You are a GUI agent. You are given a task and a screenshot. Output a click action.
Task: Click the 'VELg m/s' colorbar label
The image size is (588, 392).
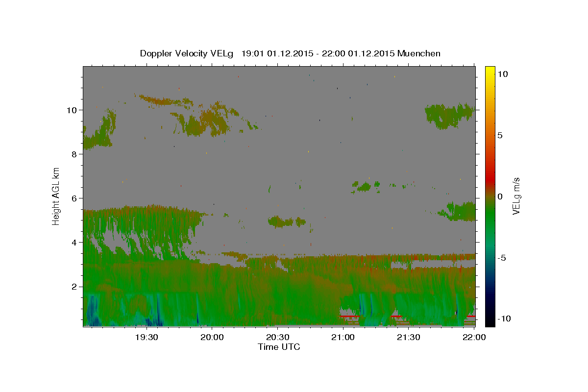click(516, 196)
